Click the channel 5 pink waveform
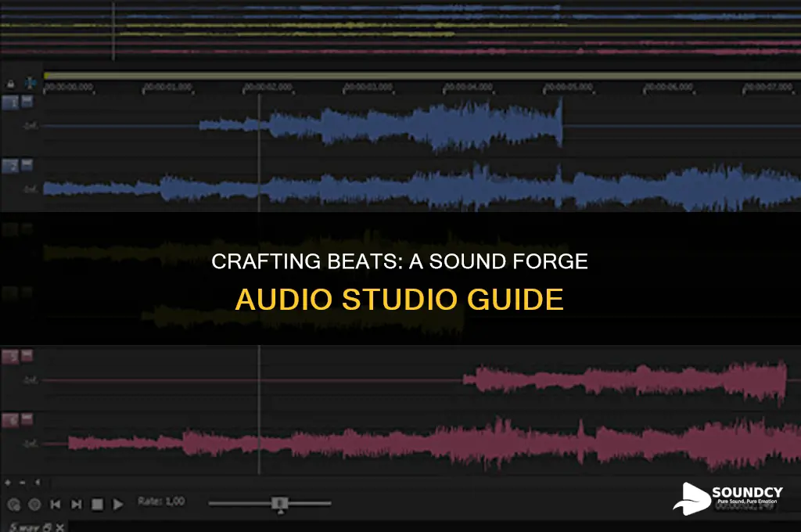 tap(624, 381)
